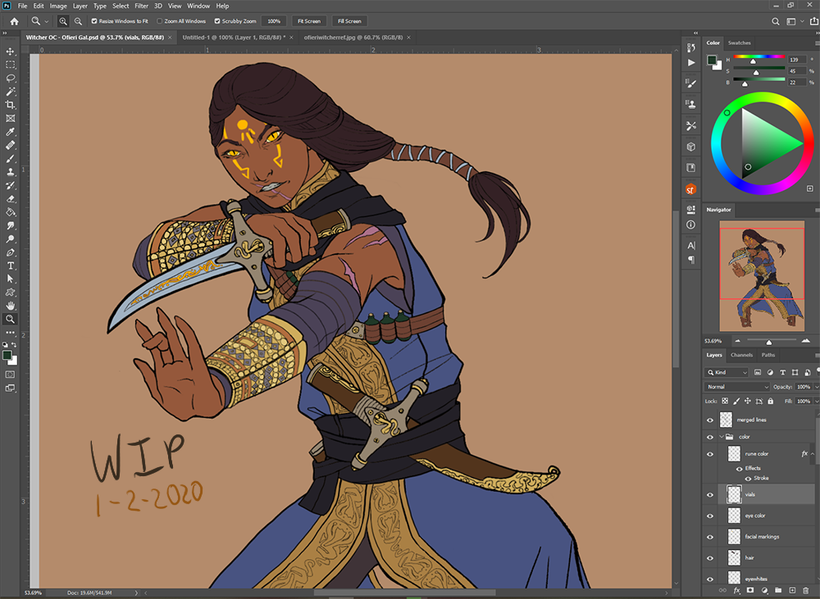Enable Zoom All Windows checkbox
The image size is (820, 599).
[160, 21]
